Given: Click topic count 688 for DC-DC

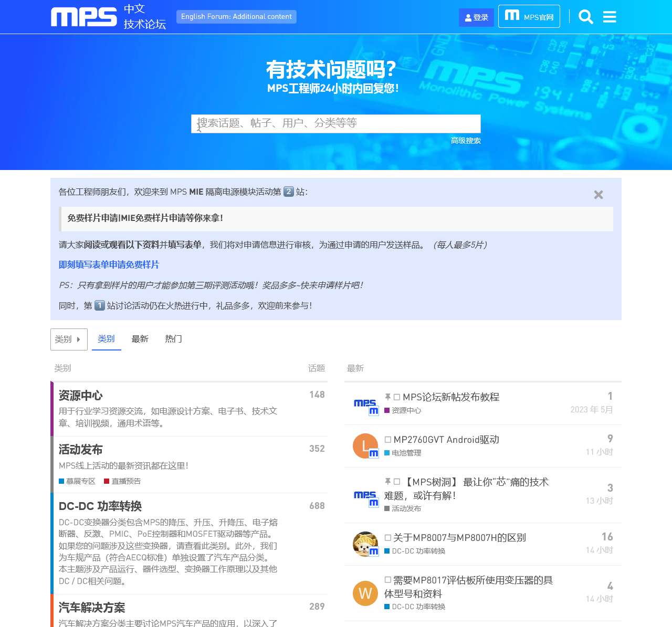Looking at the screenshot, I should (x=317, y=506).
